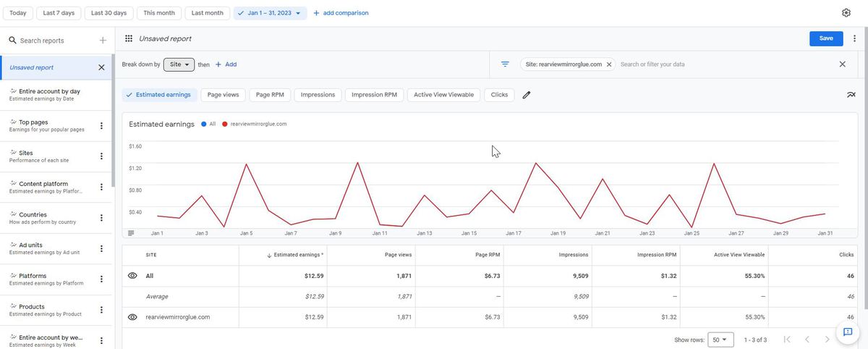Expand the Jan 1 – 31, 2023 date range dropdown
The width and height of the screenshot is (868, 349).
271,13
